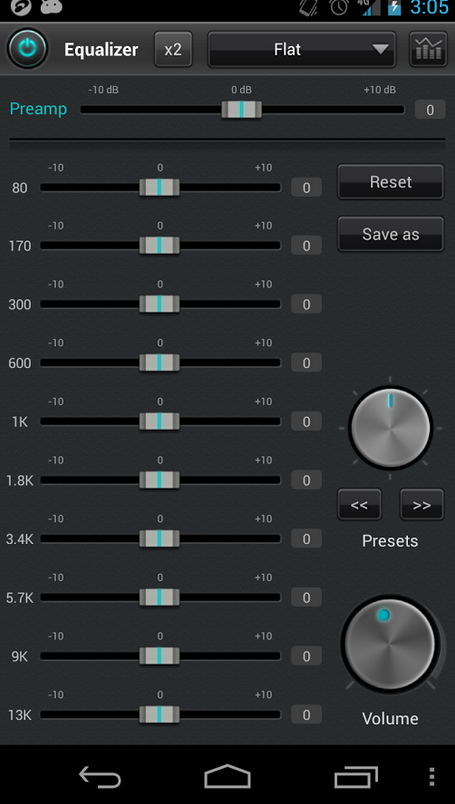Toggle the equalizer power button
Viewport: 455px width, 804px height.
(x=27, y=49)
